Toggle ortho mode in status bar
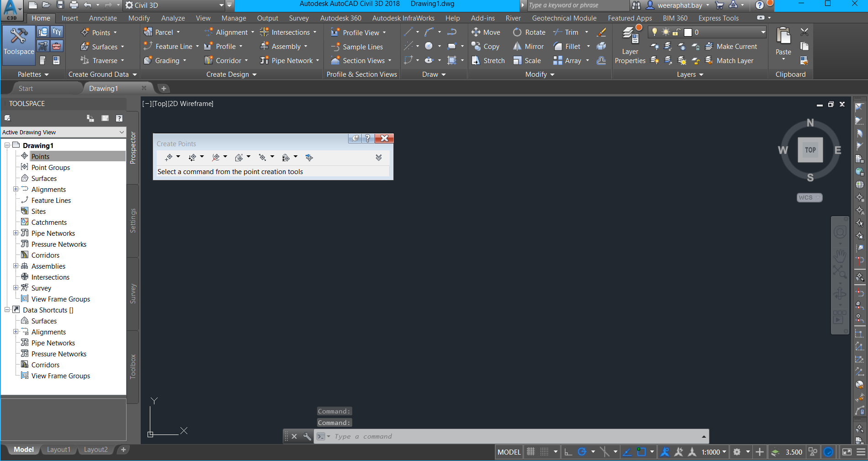 568,452
